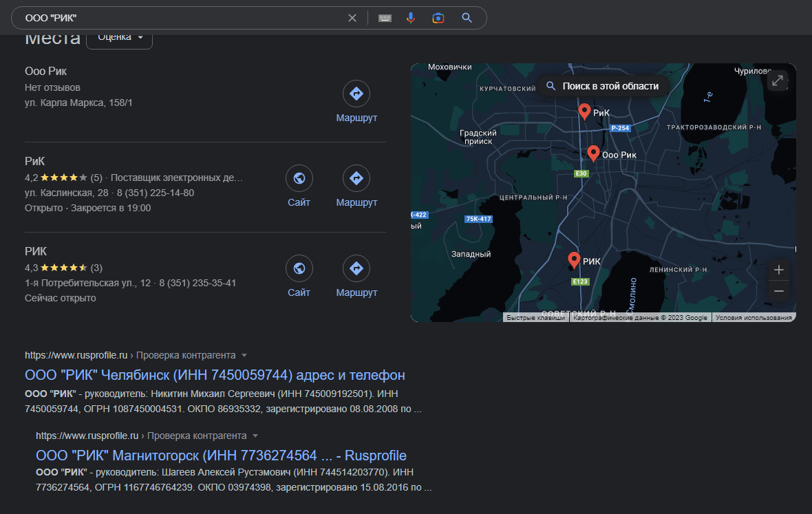Open website for РиК on Каслинская

tap(299, 179)
